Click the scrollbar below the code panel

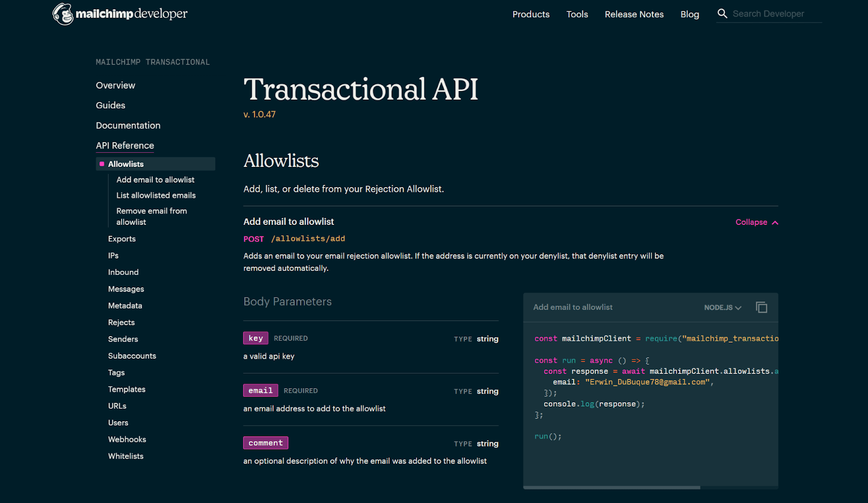tap(612, 487)
